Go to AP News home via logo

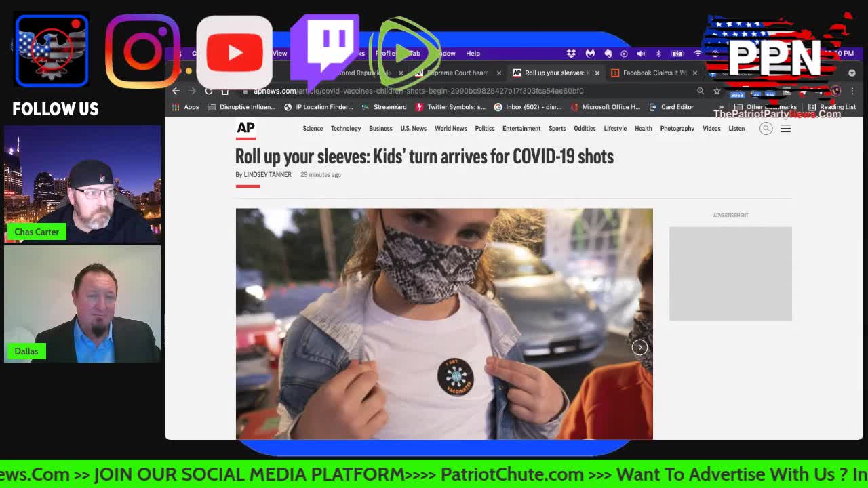coord(245,129)
